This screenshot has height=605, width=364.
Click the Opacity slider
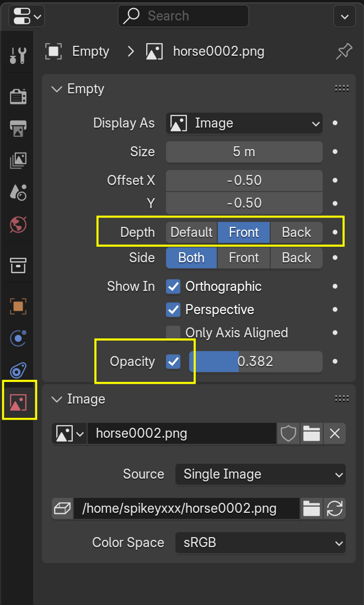click(x=255, y=362)
